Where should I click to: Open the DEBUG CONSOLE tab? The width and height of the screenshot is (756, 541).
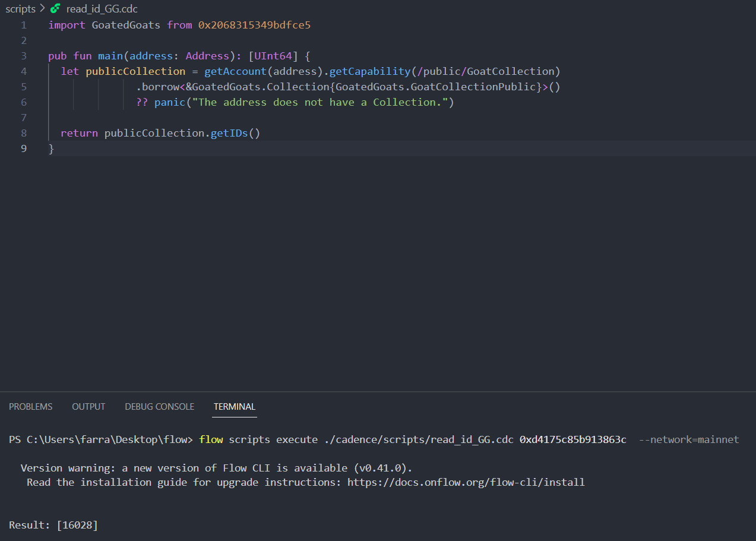click(160, 407)
